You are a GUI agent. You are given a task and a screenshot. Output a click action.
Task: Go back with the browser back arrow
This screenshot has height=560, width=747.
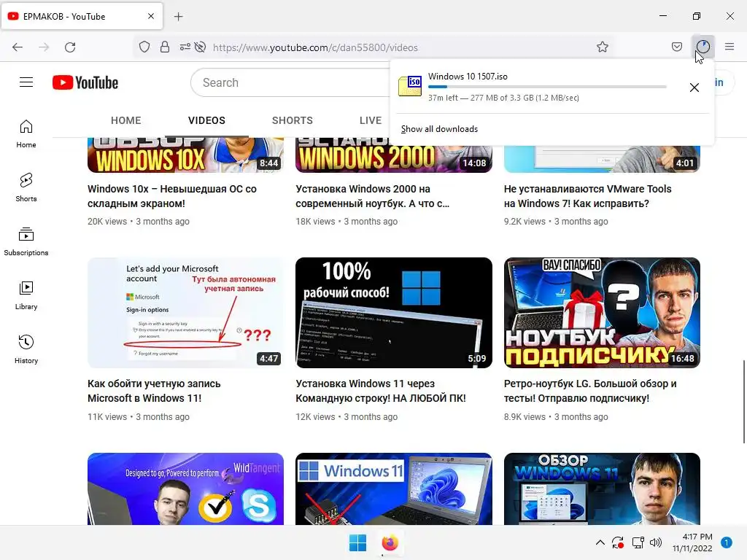18,47
